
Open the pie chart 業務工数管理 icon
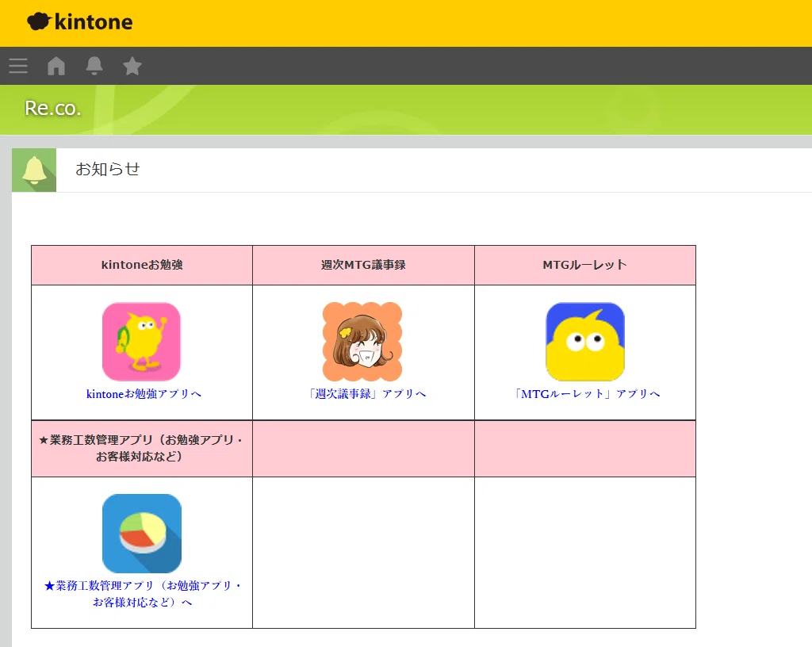coord(142,533)
